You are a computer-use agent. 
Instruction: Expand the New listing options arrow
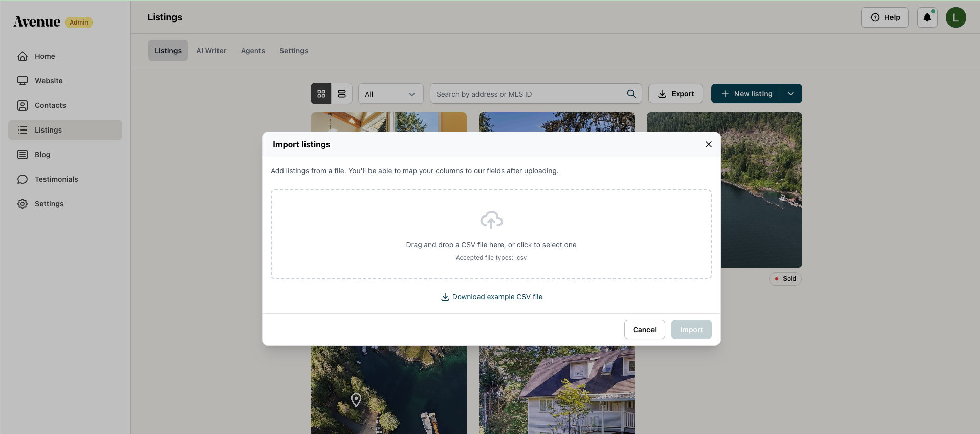(791, 94)
